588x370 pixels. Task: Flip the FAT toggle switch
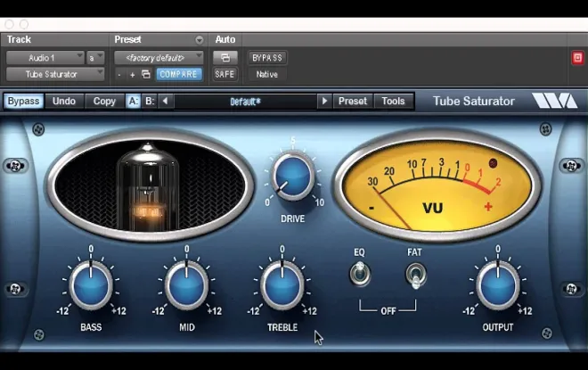[x=415, y=275]
